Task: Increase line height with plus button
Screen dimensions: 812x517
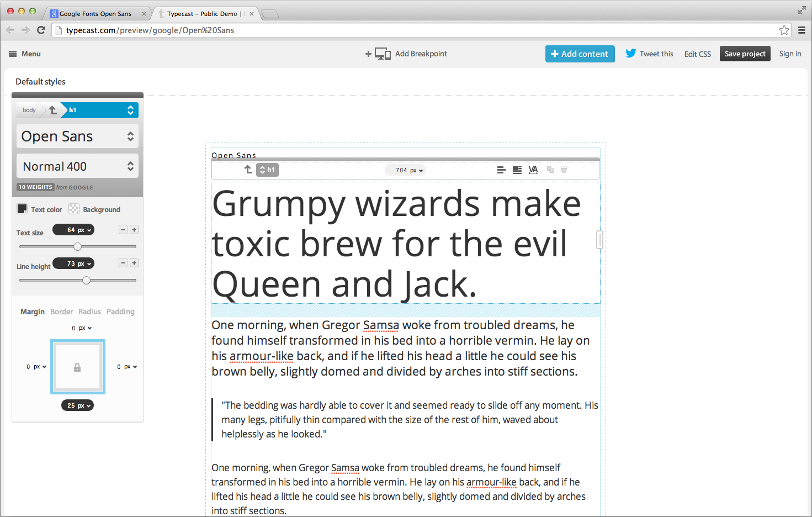Action: [x=134, y=263]
